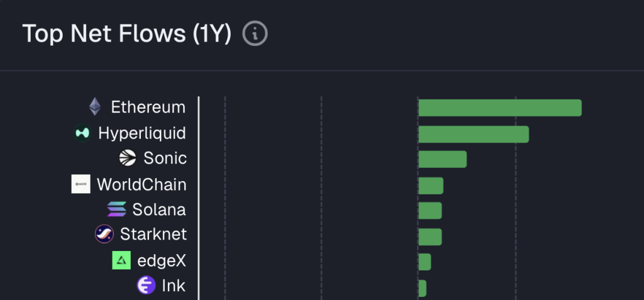The height and width of the screenshot is (300, 644).
Task: Click the Starknet round logo icon
Action: coord(104,234)
